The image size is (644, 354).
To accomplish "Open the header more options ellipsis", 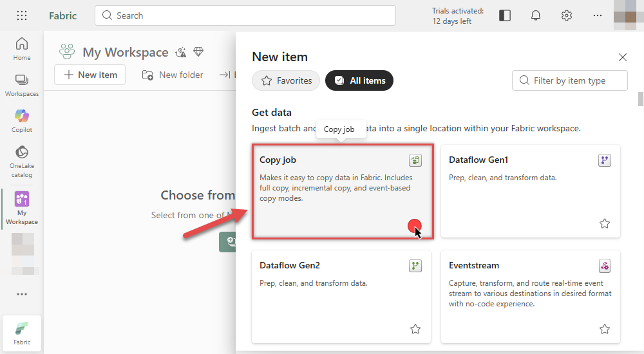I will click(598, 15).
